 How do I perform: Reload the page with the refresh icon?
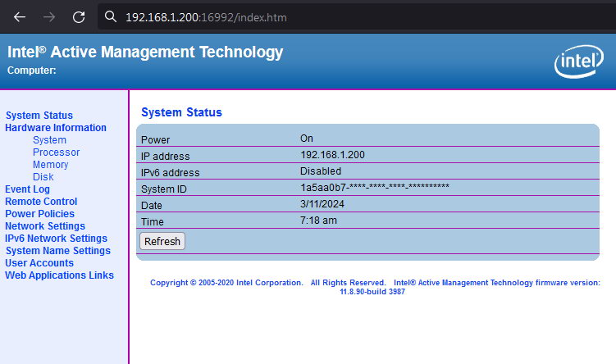pos(79,17)
